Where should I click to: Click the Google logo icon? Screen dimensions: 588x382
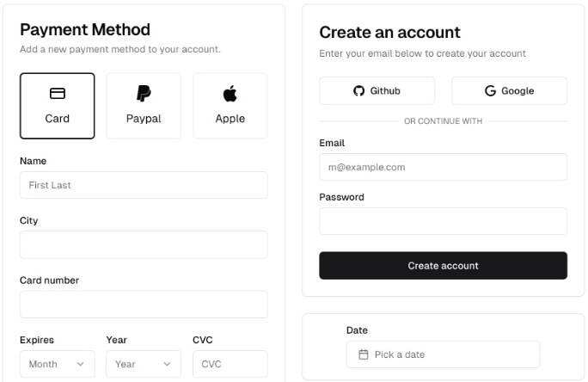(490, 91)
